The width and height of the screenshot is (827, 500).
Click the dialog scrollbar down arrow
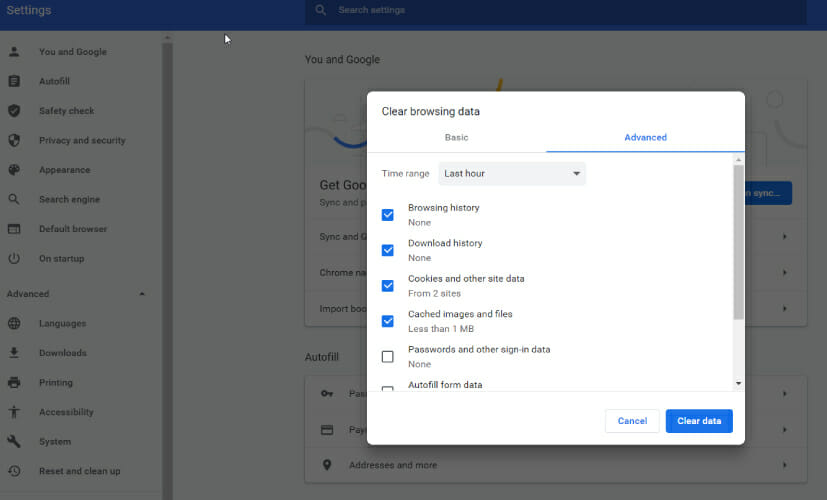pyautogui.click(x=738, y=383)
